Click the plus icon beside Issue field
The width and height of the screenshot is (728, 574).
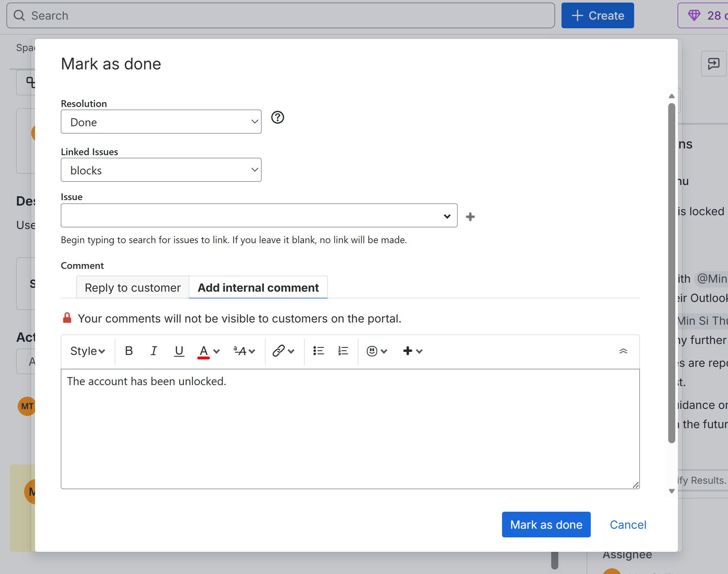coord(470,217)
